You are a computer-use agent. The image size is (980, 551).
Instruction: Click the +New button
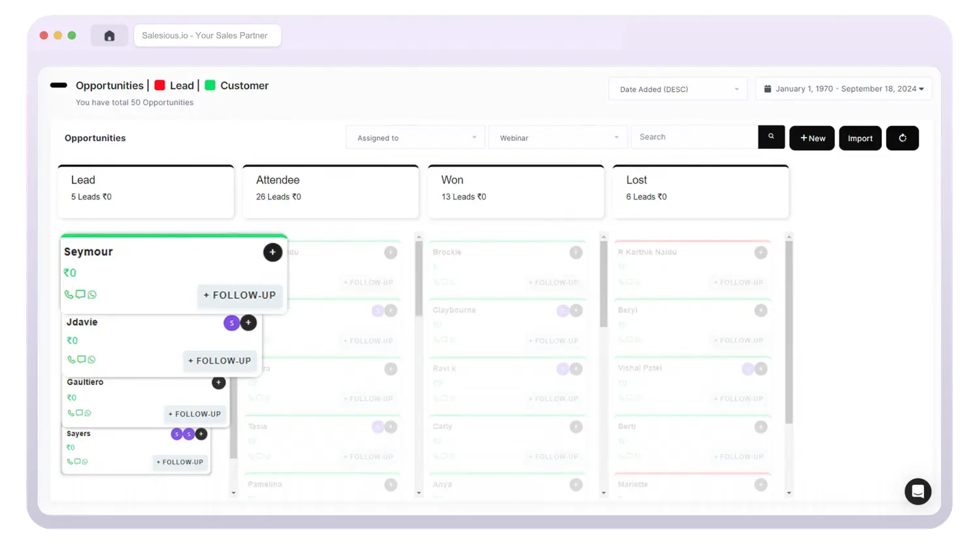click(811, 138)
